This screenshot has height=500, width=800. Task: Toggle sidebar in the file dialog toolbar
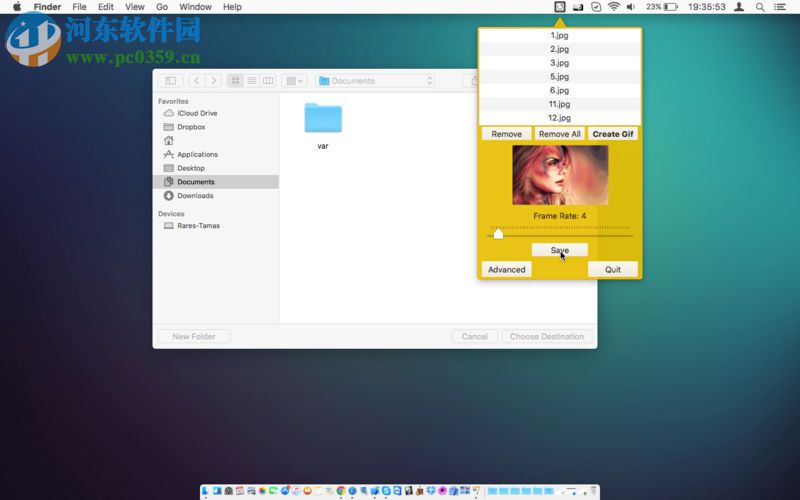170,81
